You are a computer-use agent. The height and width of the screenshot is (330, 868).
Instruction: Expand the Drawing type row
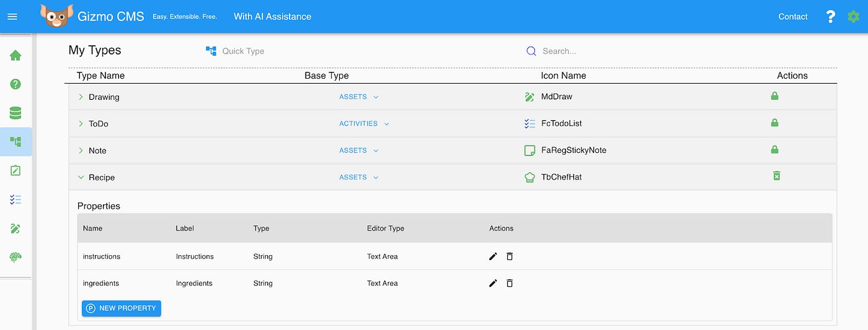click(81, 97)
